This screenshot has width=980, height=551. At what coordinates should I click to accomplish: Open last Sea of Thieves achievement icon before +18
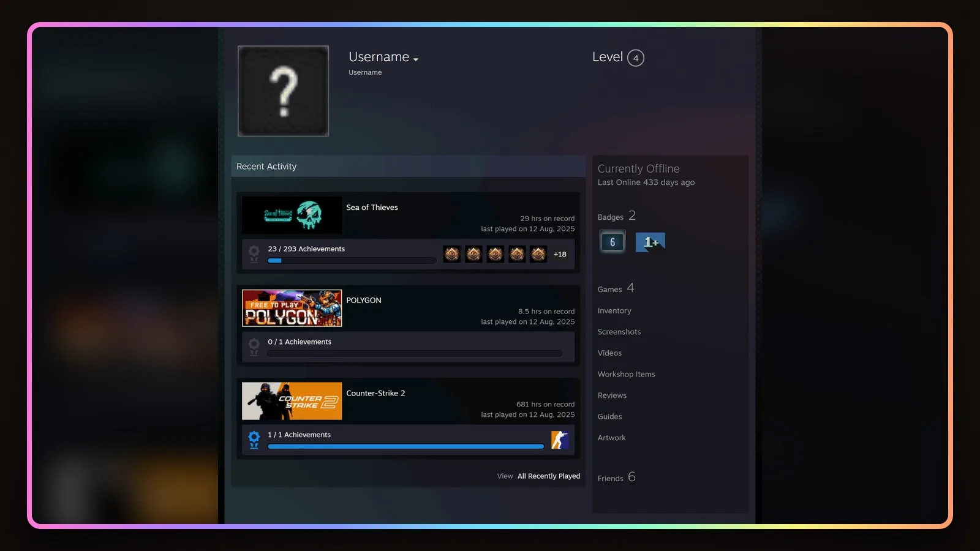coord(538,254)
